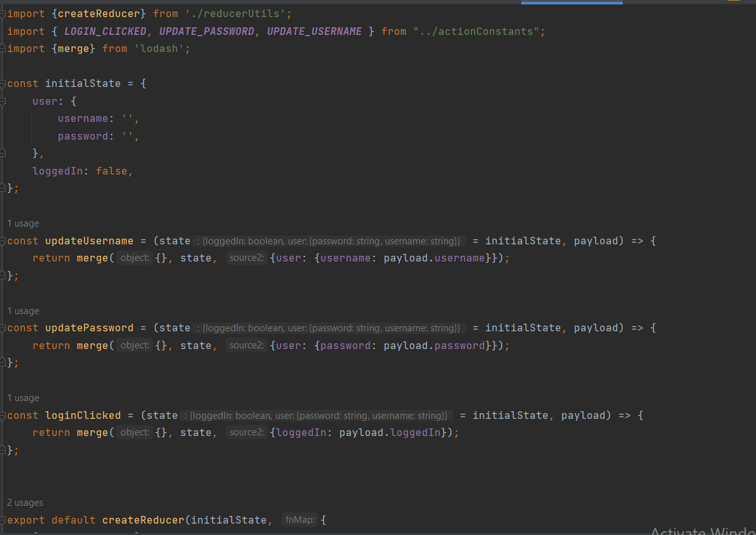Show the 1 usage of loginClicked
756x535 pixels.
point(23,397)
